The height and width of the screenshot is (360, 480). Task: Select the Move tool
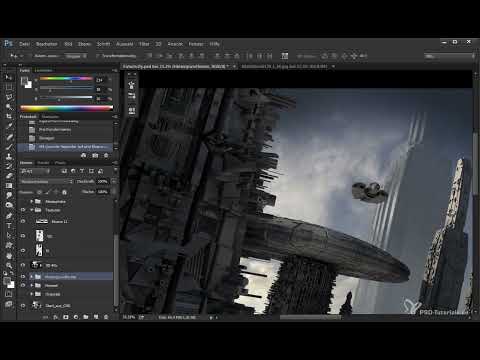point(9,77)
